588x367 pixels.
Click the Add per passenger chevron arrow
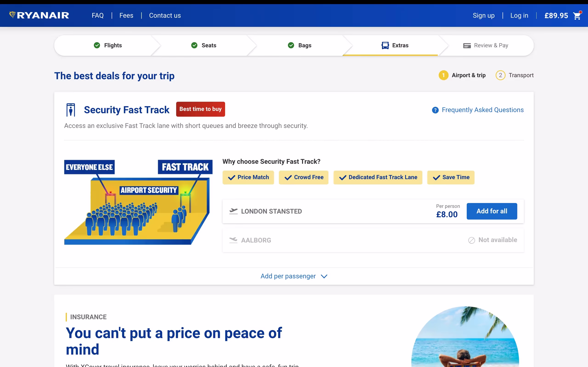pos(324,277)
